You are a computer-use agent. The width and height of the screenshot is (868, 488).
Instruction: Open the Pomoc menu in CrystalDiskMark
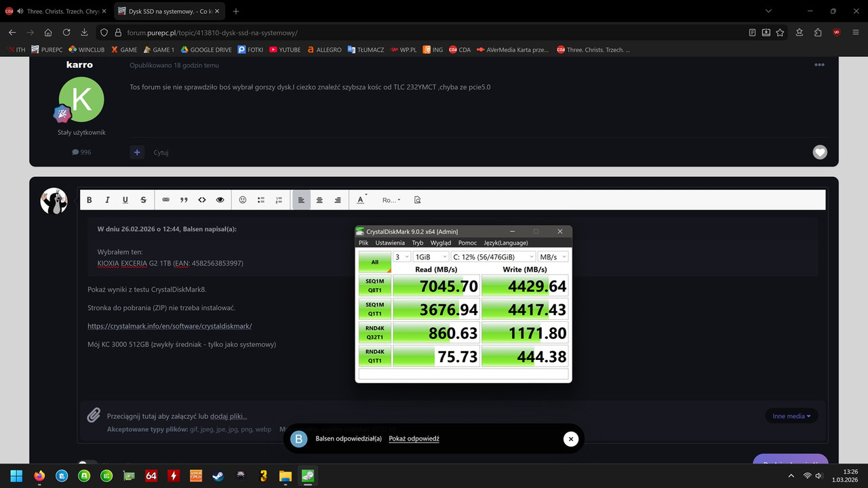pos(467,243)
